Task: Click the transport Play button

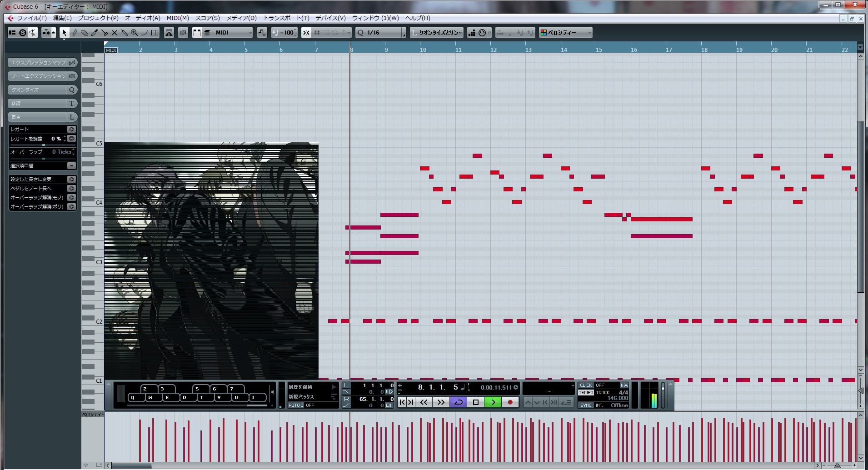Action: pos(493,402)
